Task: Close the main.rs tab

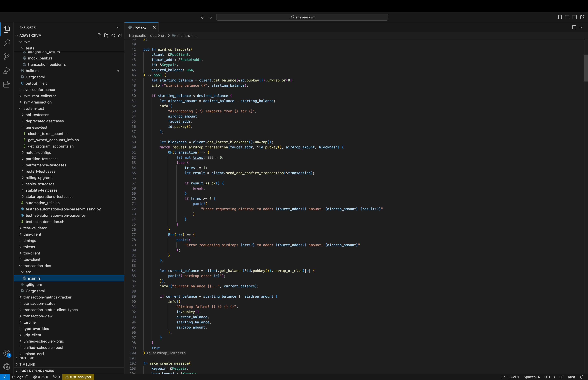Action: [x=154, y=27]
